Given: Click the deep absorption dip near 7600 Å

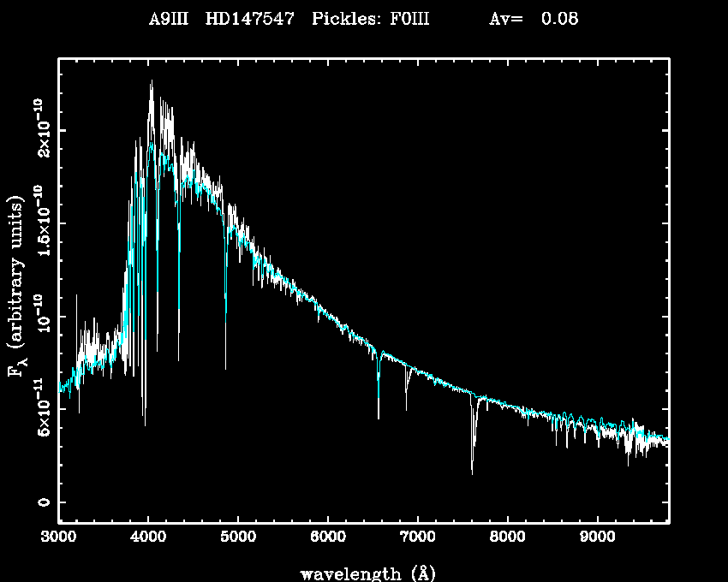Looking at the screenshot, I should (472, 471).
